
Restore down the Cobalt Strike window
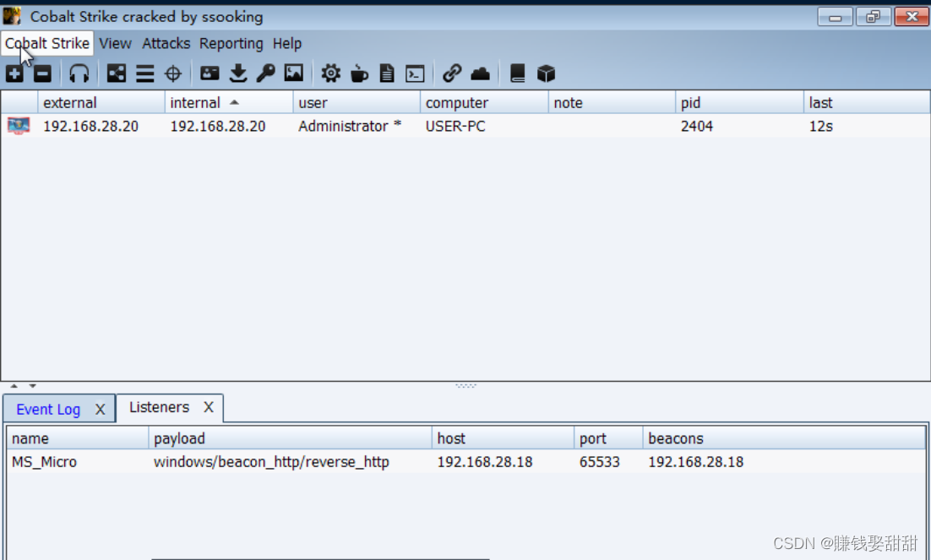tap(873, 17)
